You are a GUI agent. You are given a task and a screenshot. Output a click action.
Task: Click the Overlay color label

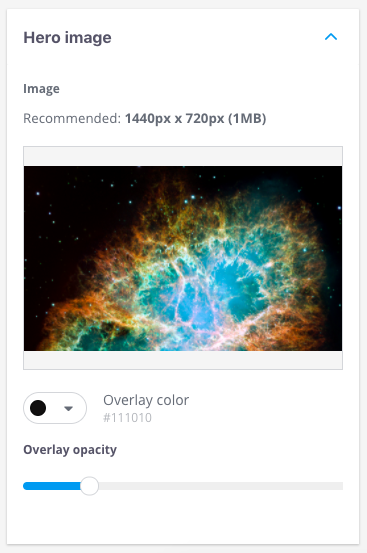click(146, 400)
